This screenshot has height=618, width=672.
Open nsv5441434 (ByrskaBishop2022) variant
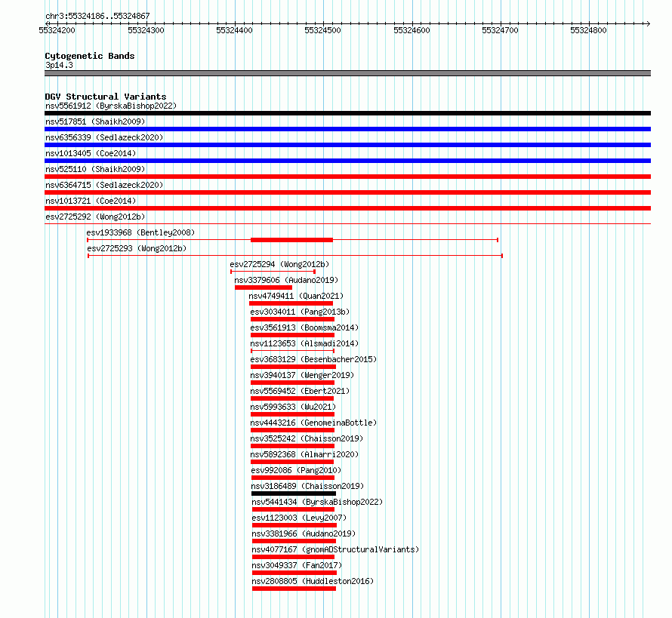pyautogui.click(x=317, y=502)
